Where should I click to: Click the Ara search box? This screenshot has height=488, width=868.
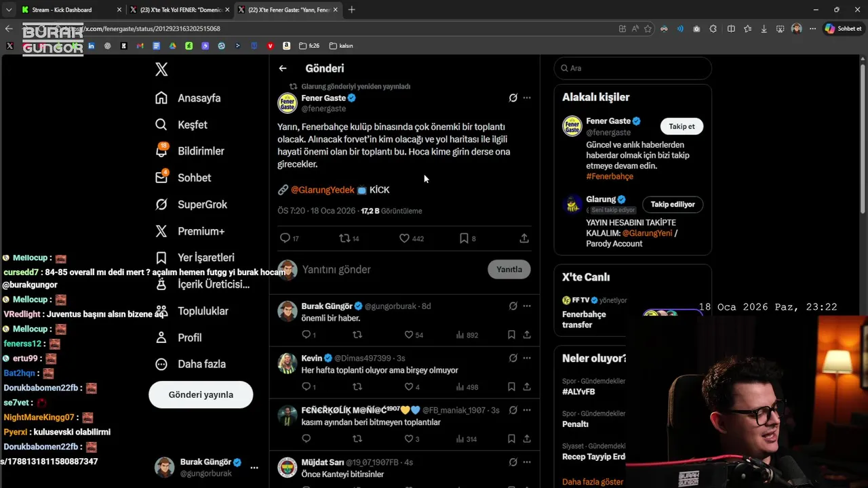pos(633,68)
